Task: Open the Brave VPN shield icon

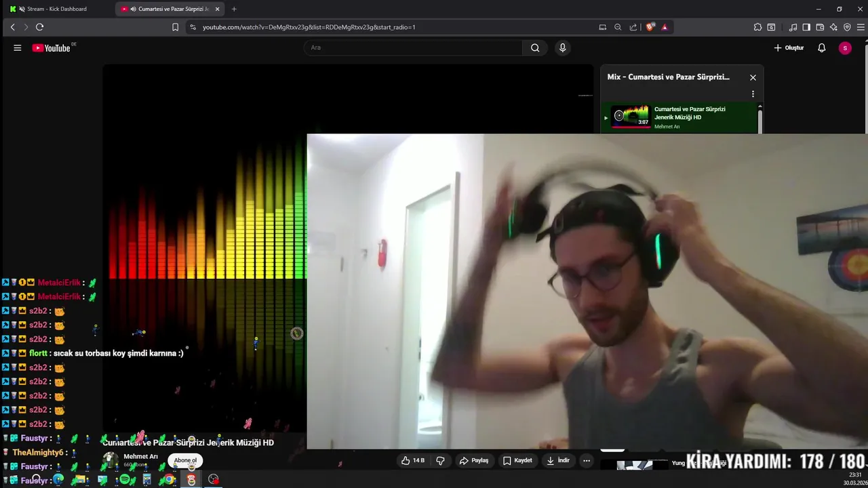Action: point(847,27)
